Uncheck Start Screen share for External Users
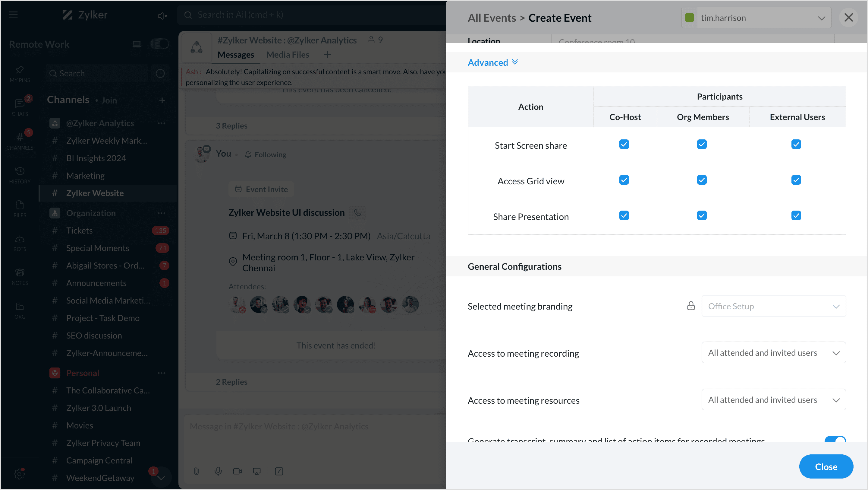868x490 pixels. click(796, 144)
